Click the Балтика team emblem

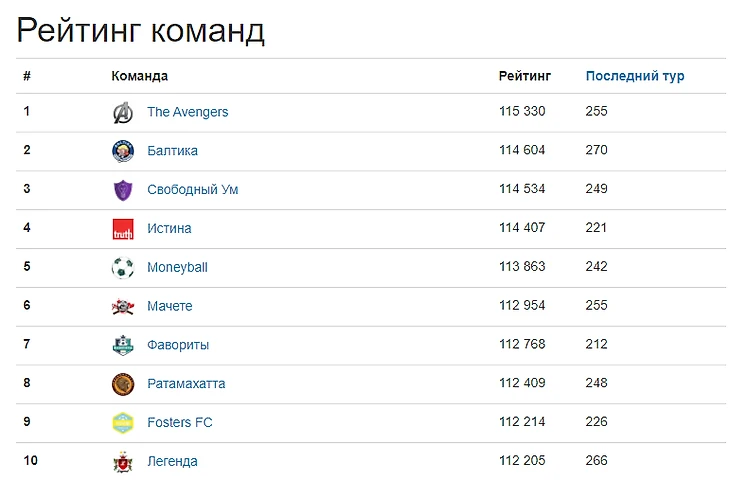[123, 151]
